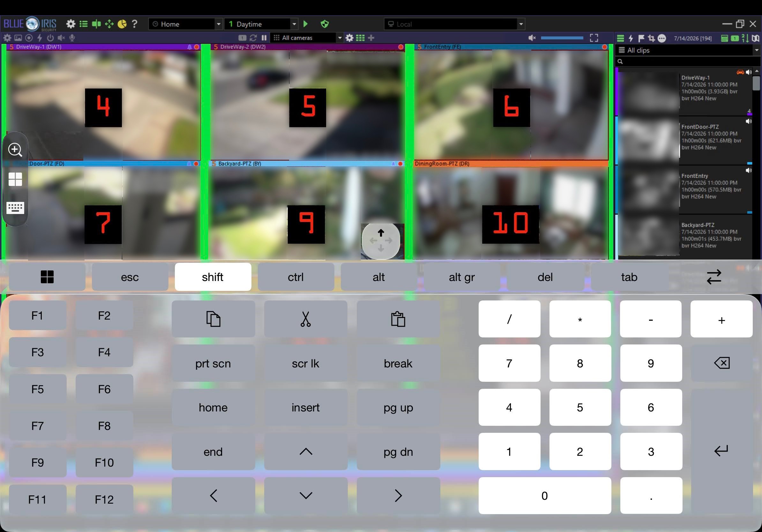Show the on-screen keyboard from side panel
762x532 pixels.
(x=15, y=208)
